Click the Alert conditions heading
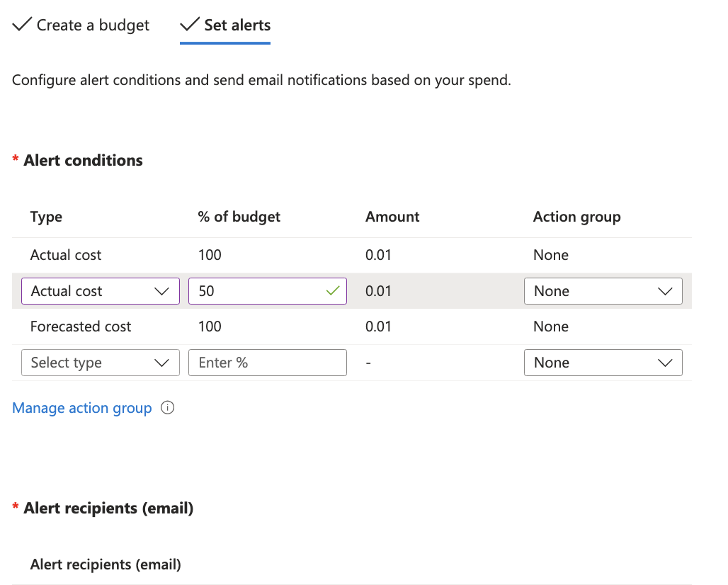This screenshot has height=585, width=728. (83, 160)
